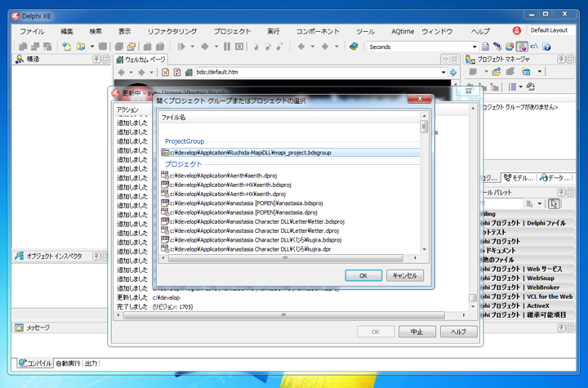Expand the Tool Palette filter dropdown arrow
This screenshot has height=388, width=588.
pos(539,203)
